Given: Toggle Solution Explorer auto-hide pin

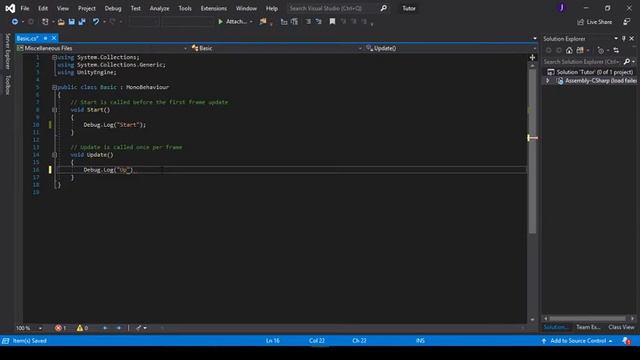Looking at the screenshot, I should click(x=624, y=38).
